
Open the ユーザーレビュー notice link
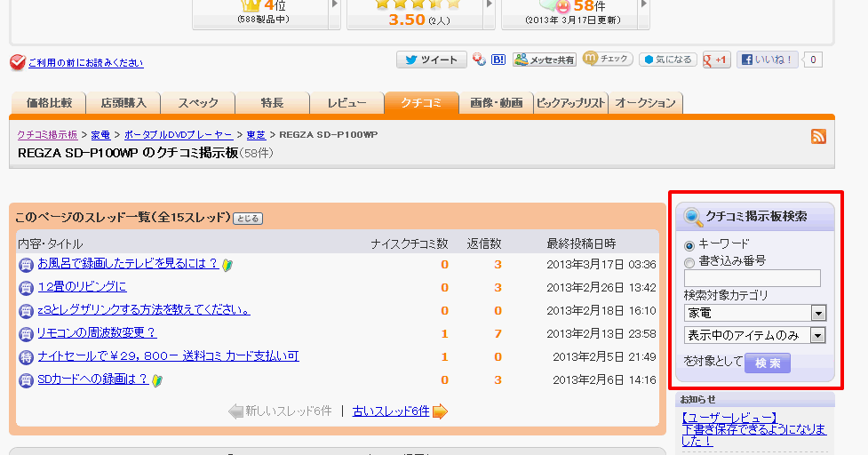[754, 429]
